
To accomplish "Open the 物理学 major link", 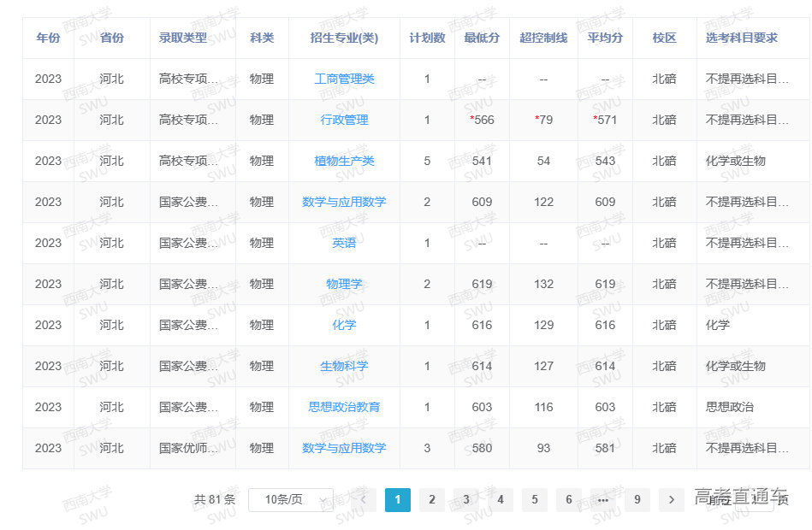I will [x=344, y=285].
